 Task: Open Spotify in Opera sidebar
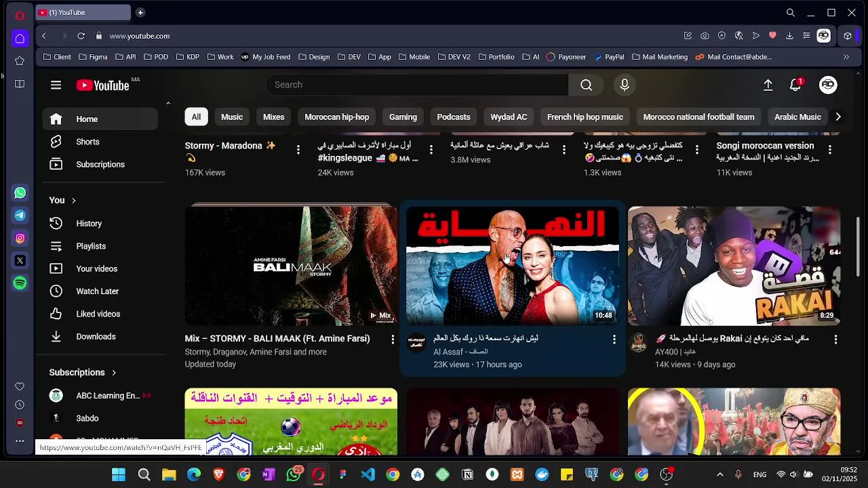20,283
